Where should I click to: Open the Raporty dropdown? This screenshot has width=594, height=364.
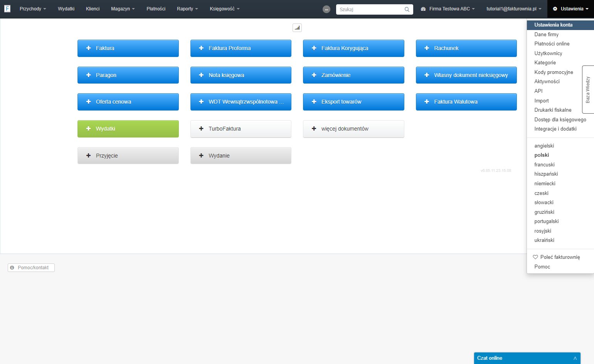coord(187,9)
